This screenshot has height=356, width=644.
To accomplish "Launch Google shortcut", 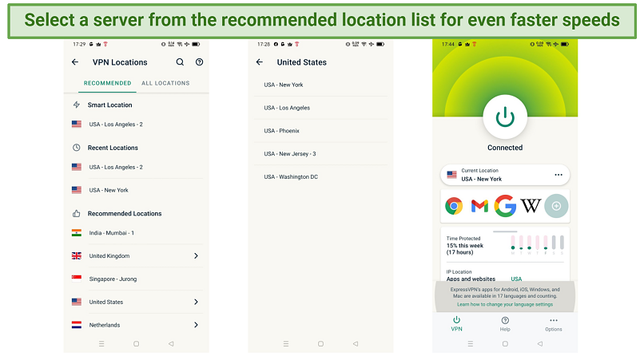I will tap(505, 206).
